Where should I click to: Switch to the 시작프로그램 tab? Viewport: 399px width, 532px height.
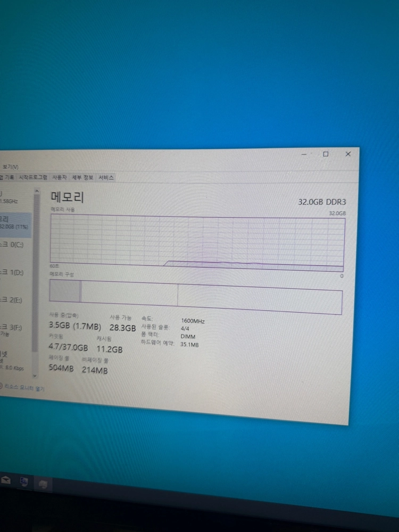[33, 177]
